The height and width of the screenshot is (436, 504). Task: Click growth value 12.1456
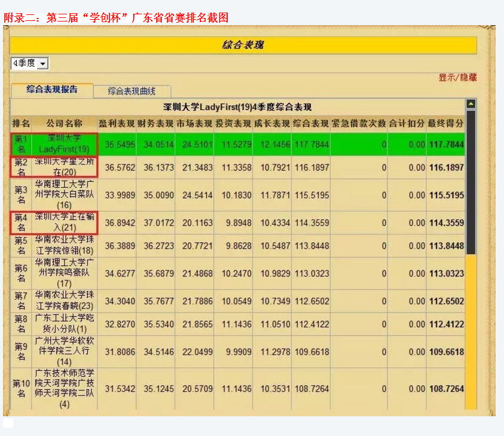point(275,144)
